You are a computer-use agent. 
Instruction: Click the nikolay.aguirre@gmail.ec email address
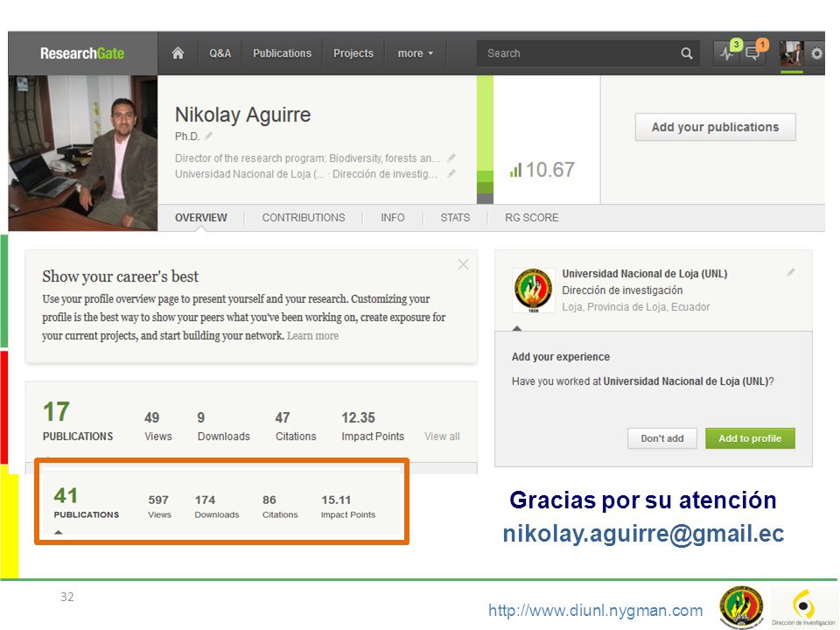point(643,534)
